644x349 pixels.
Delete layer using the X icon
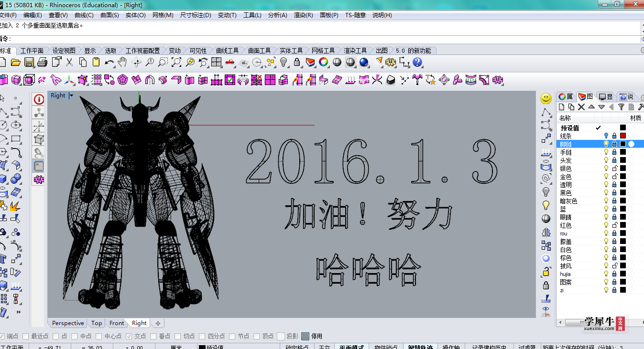[581, 107]
